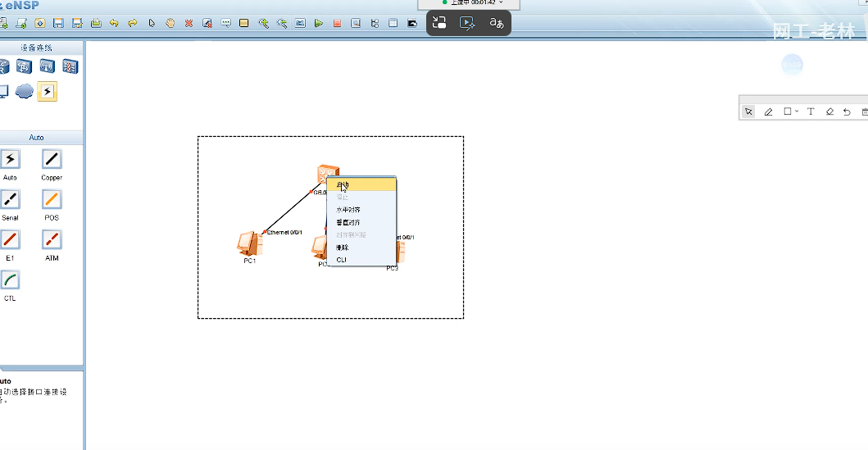Expand the 上课中 class timer dropdown
The width and height of the screenshot is (868, 450).
501,2
